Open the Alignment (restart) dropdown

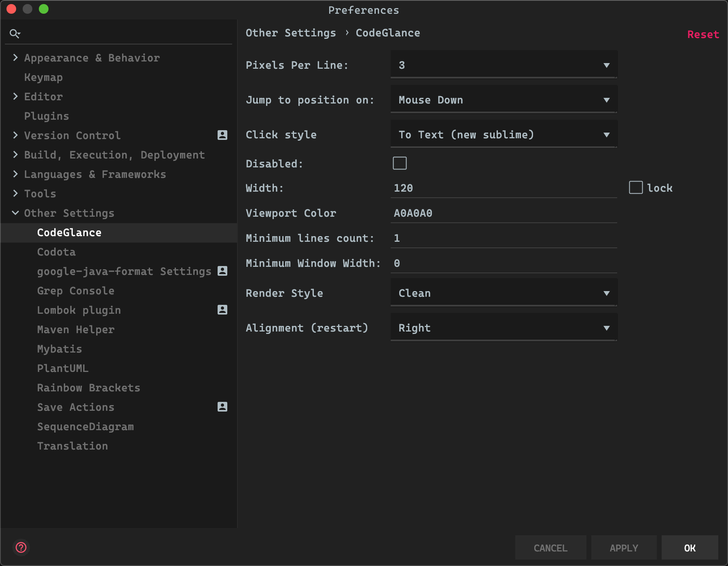click(504, 328)
